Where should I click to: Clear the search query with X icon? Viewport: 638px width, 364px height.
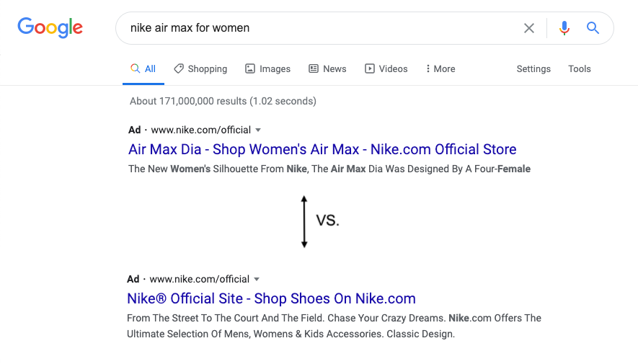click(529, 28)
